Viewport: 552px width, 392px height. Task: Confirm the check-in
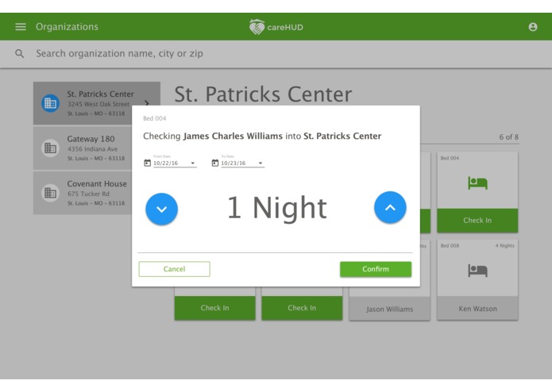pyautogui.click(x=376, y=269)
